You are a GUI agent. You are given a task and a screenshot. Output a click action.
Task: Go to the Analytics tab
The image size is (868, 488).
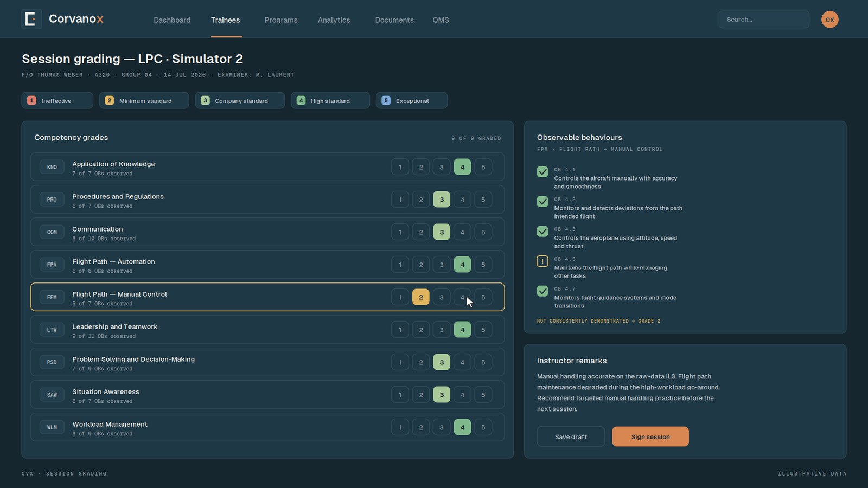pos(334,20)
